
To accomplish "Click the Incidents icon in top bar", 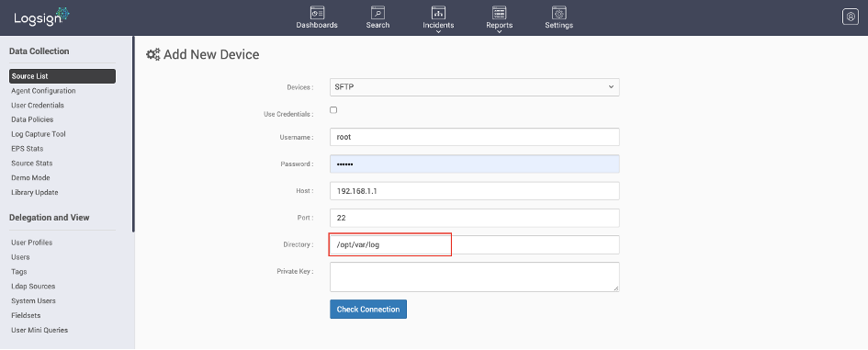I will point(438,13).
